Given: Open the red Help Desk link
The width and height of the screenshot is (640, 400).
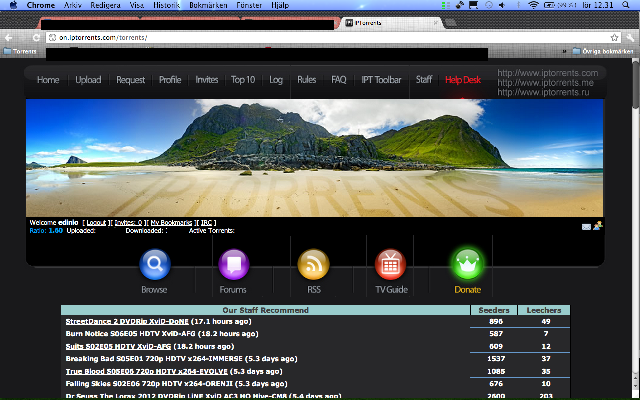Looking at the screenshot, I should click(463, 80).
